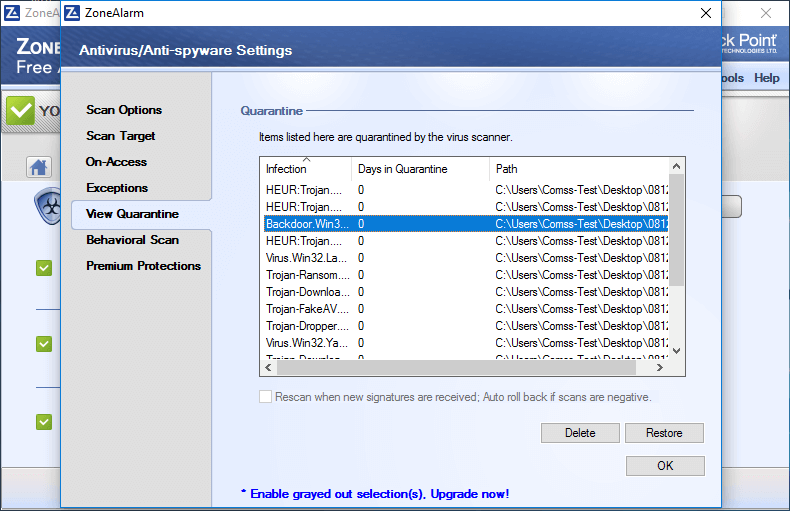Click the vertical scrollbar thumb in quarantine list
Image resolution: width=790 pixels, height=511 pixels.
(x=676, y=230)
